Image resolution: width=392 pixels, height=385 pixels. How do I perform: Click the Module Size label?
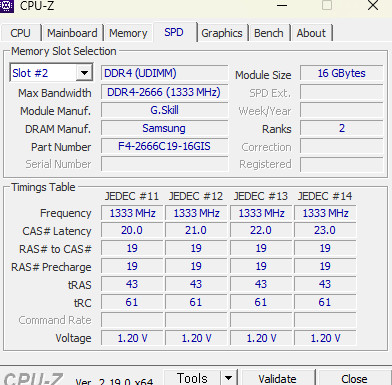point(263,75)
